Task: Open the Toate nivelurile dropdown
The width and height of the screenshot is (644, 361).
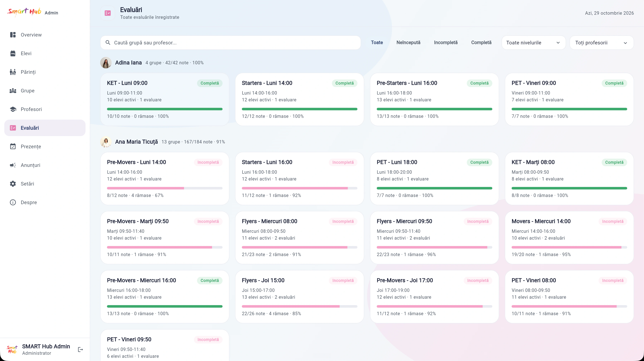Action: click(x=533, y=43)
